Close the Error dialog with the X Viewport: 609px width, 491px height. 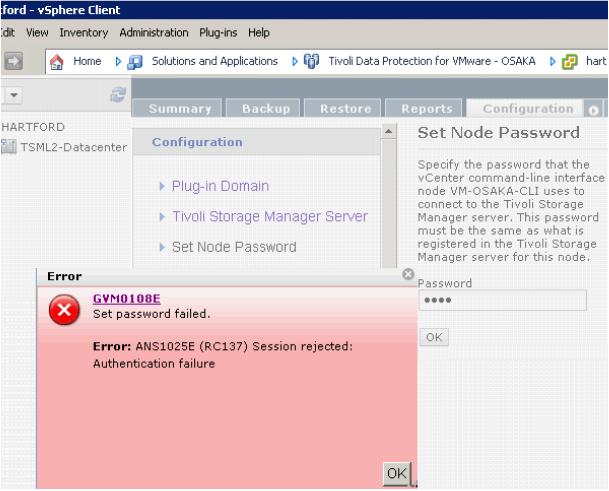408,274
